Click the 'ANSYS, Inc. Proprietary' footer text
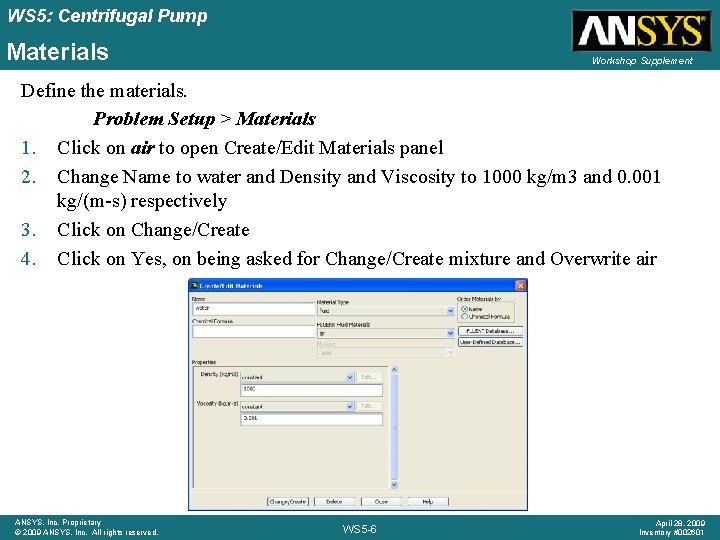The height and width of the screenshot is (540, 720). click(57, 522)
